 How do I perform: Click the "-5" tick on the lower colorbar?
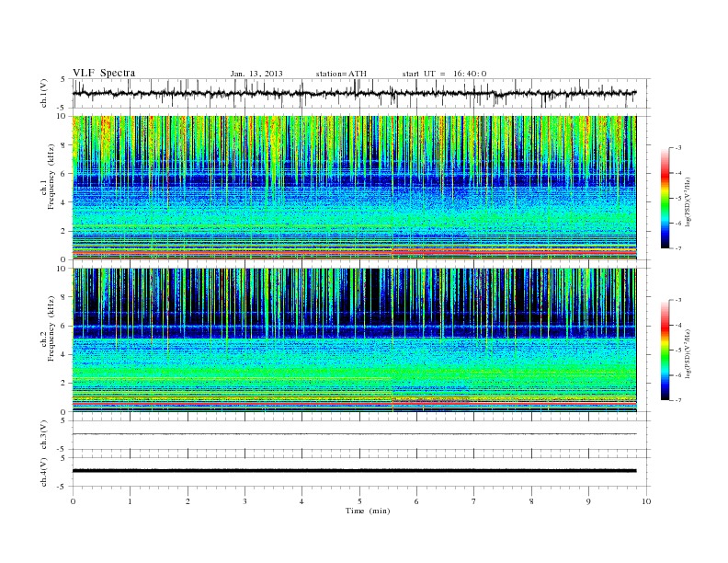678,350
